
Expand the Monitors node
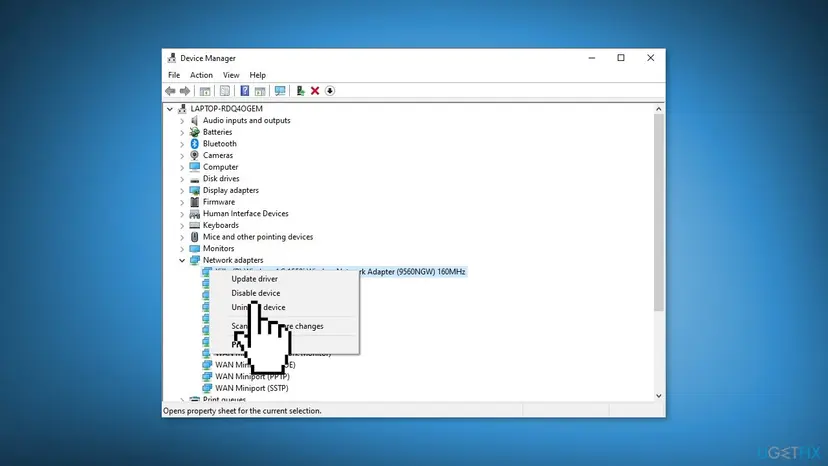[x=182, y=248]
